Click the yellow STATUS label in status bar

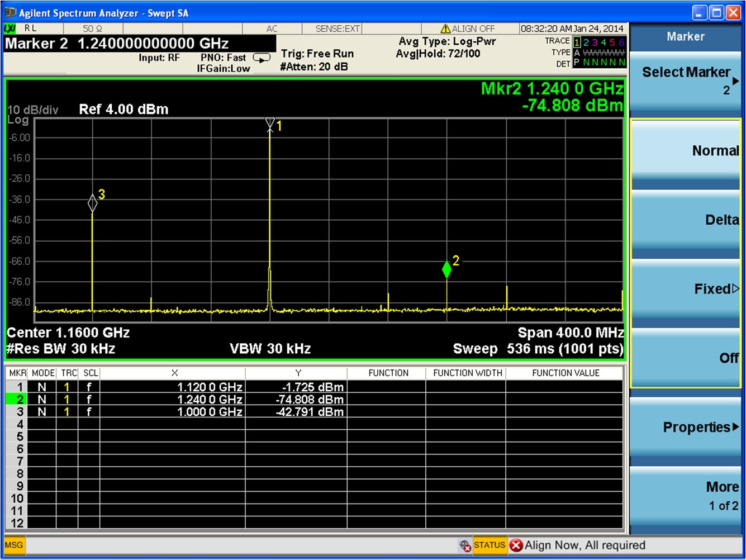490,545
